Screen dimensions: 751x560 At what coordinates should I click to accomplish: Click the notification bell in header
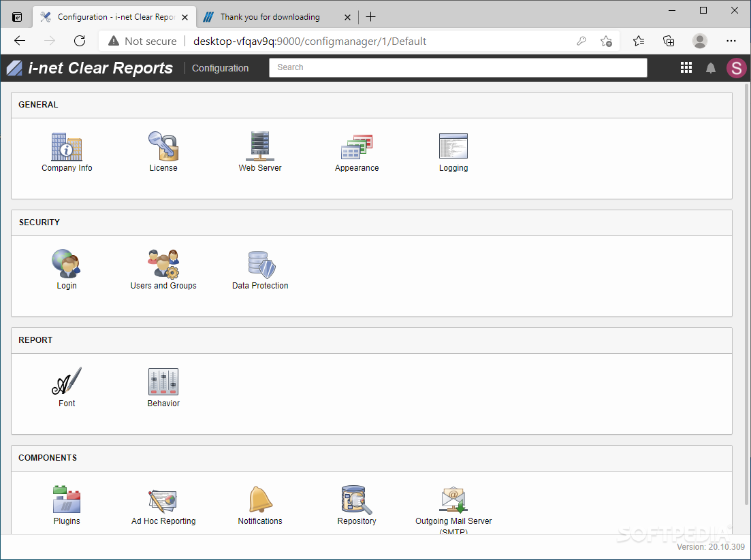[x=711, y=69]
